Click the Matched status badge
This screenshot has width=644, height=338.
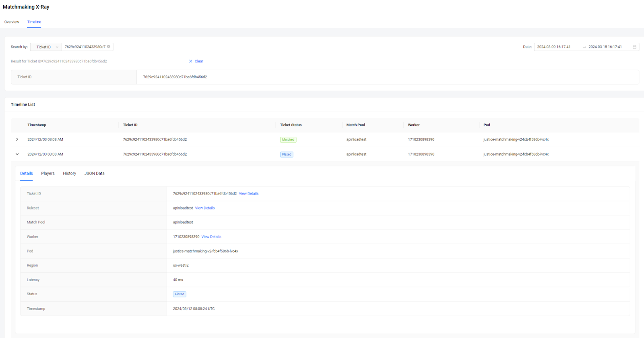pyautogui.click(x=288, y=140)
